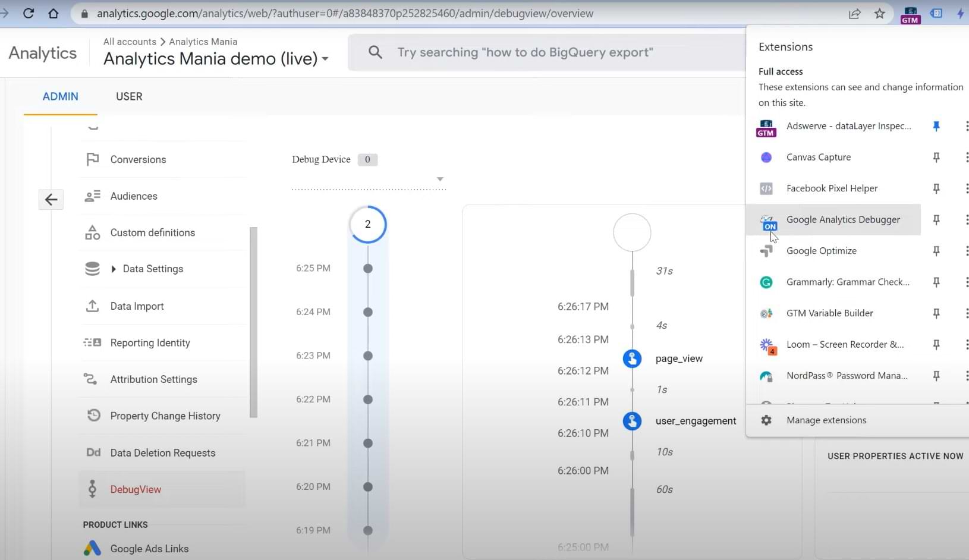This screenshot has height=560, width=969.
Task: Switch to the USER tab
Action: pos(129,96)
